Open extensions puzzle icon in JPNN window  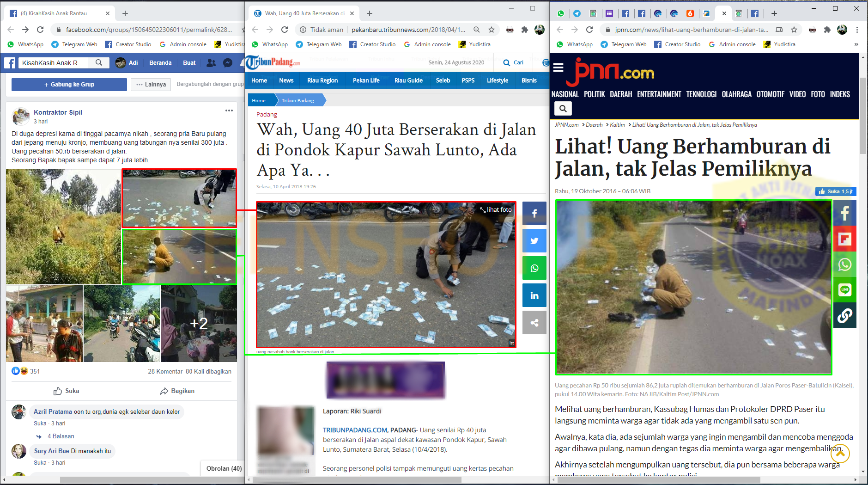pyautogui.click(x=827, y=30)
